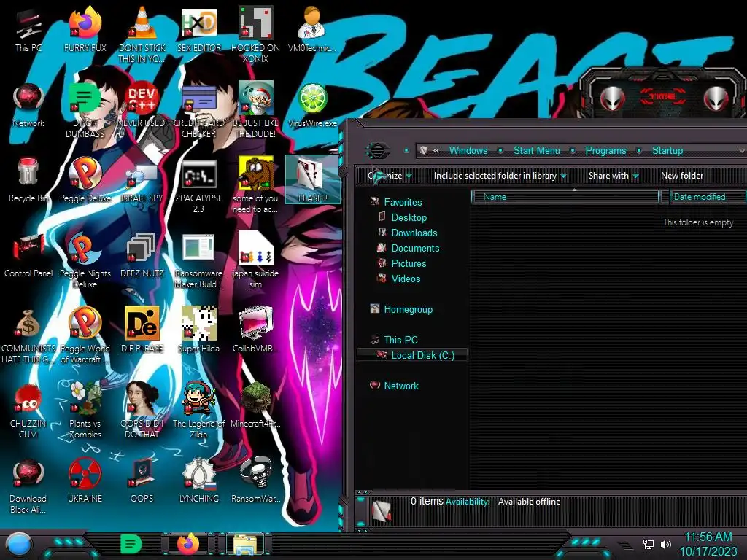Go to Programs in the address breadcrumb

[x=605, y=150]
